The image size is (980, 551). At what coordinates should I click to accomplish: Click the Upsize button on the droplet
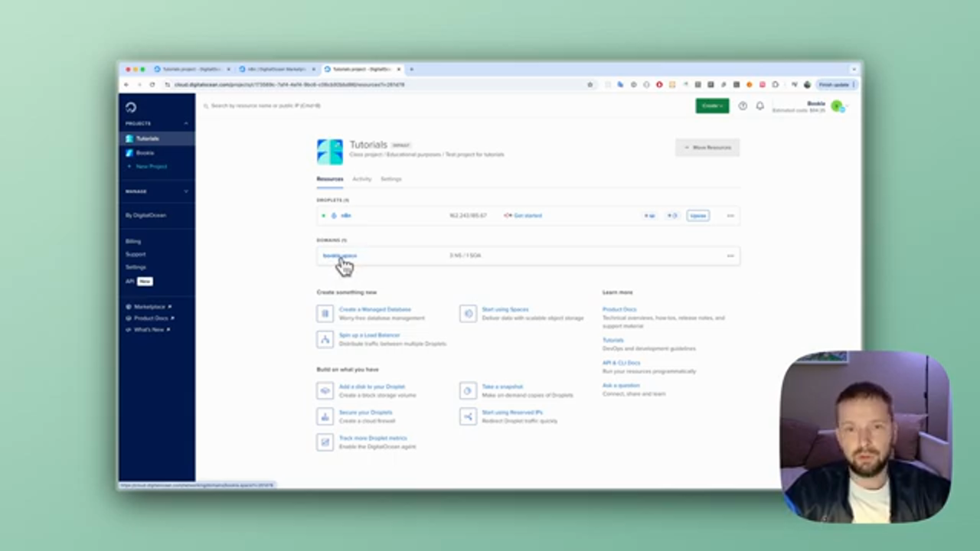click(x=697, y=216)
